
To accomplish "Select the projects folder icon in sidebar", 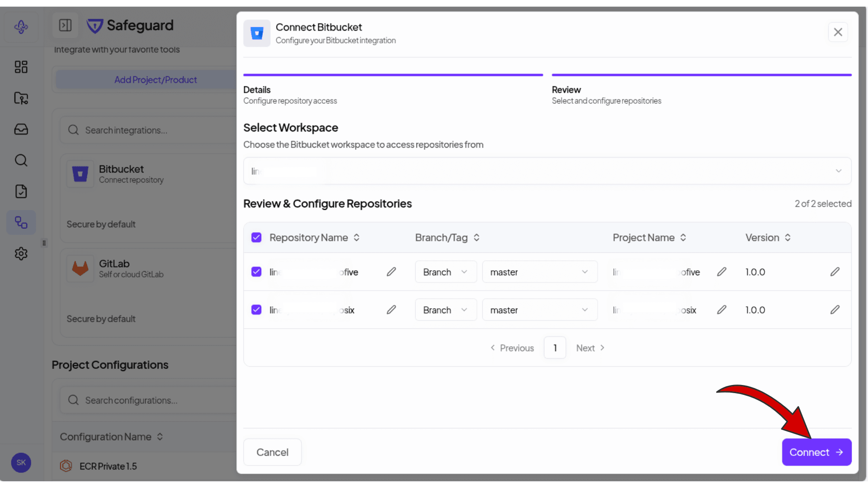I will [21, 98].
